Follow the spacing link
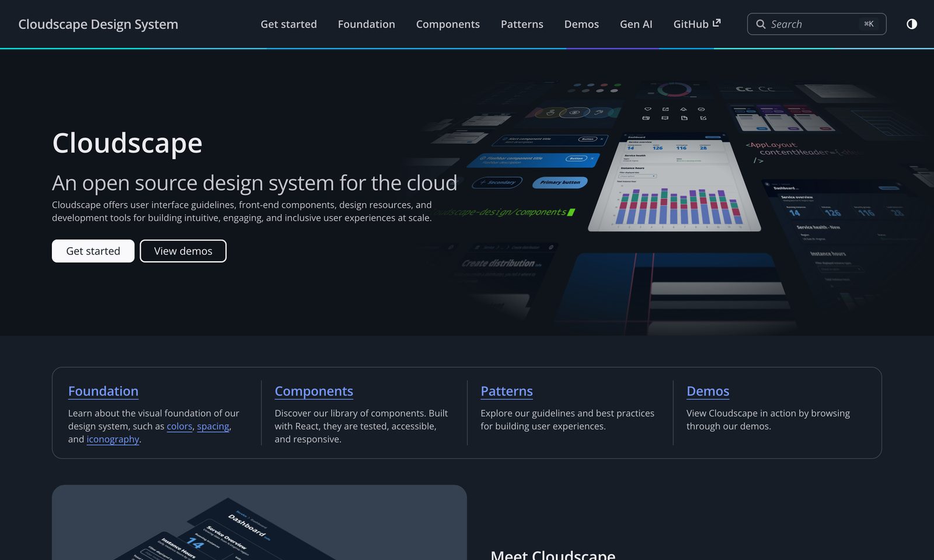Screen dimensions: 934x560 pos(213,426)
